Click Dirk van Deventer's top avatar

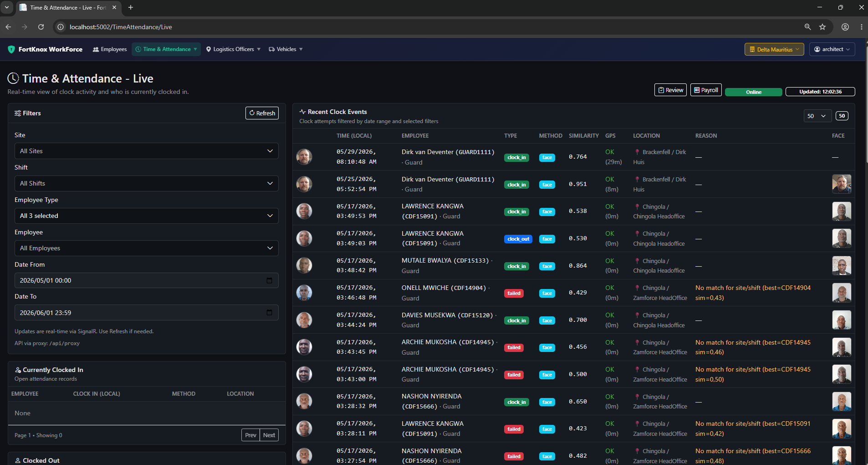tap(304, 157)
